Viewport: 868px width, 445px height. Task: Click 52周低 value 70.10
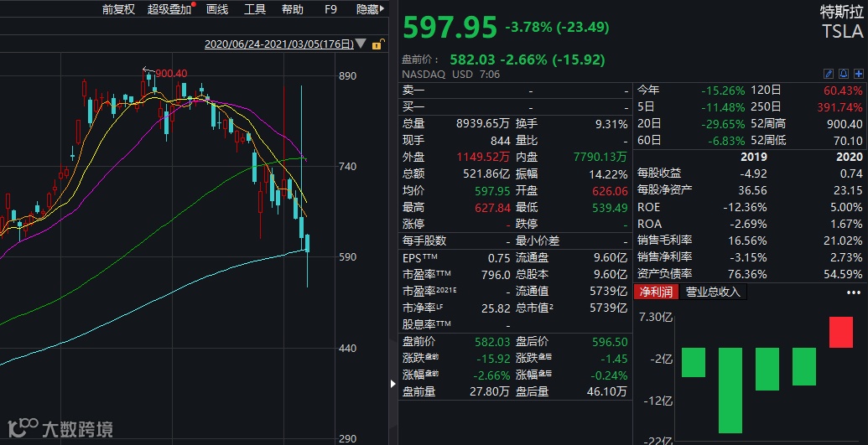848,141
